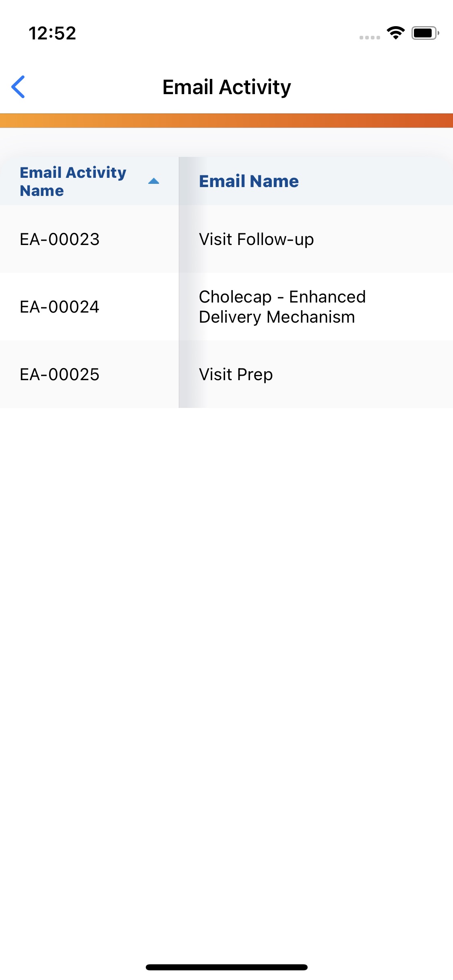The width and height of the screenshot is (453, 980).
Task: Tap the battery status icon
Action: click(425, 33)
